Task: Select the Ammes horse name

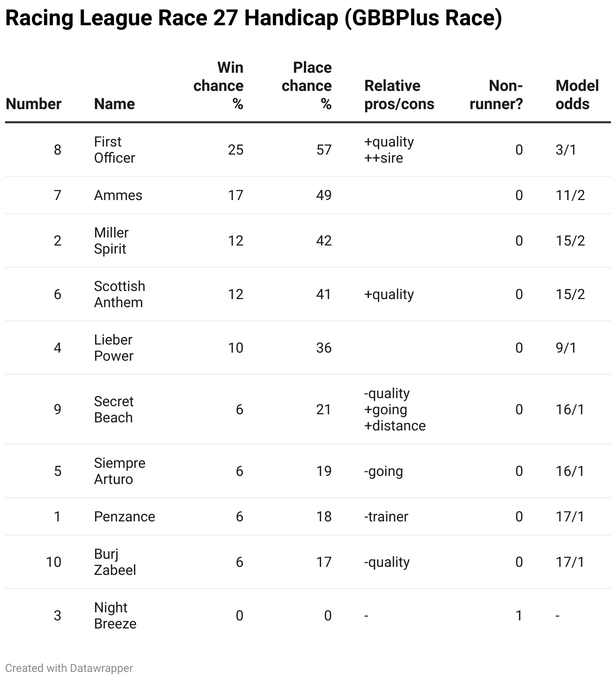Action: 118,195
